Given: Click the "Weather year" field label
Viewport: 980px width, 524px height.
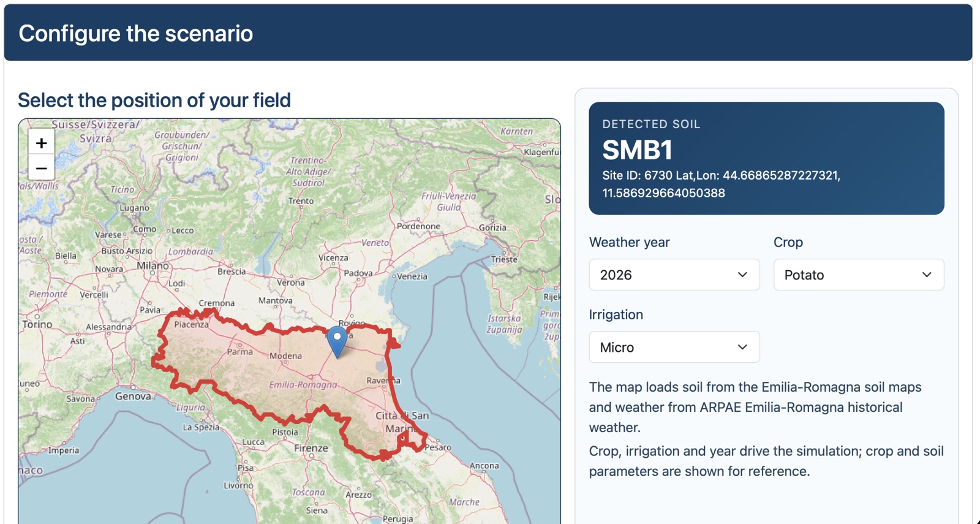Looking at the screenshot, I should 629,242.
